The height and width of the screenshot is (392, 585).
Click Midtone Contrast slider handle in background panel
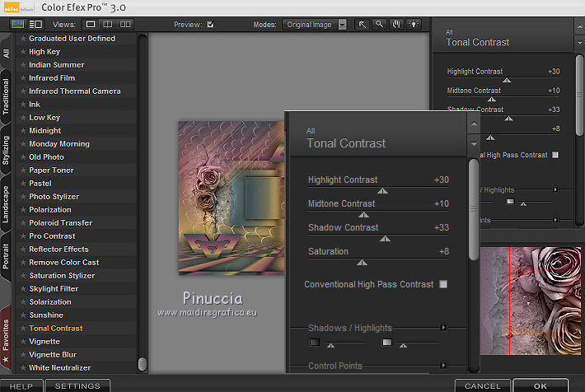(492, 100)
